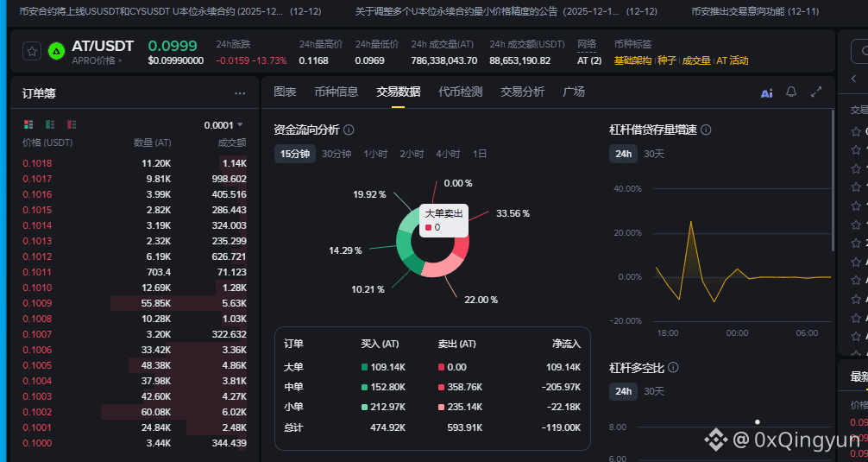Select the 0.1009 sell order price
Image resolution: width=868 pixels, height=462 pixels.
point(37,303)
